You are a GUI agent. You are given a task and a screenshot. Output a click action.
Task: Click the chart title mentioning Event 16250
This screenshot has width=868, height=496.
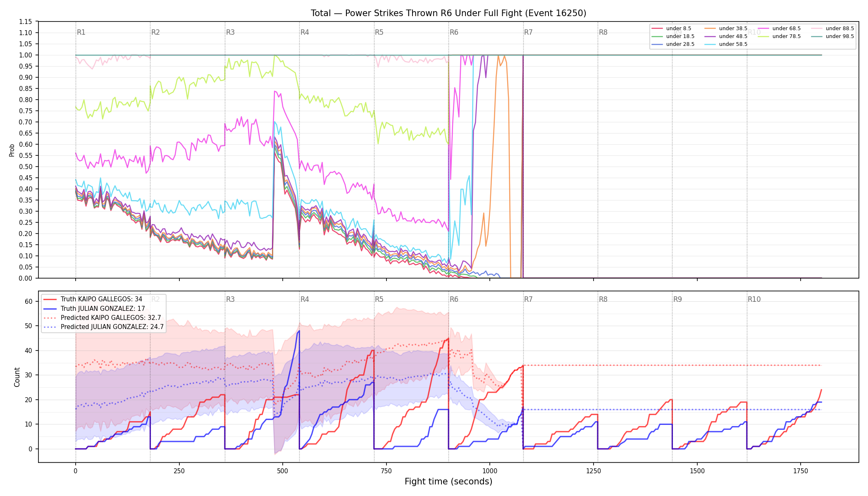448,13
